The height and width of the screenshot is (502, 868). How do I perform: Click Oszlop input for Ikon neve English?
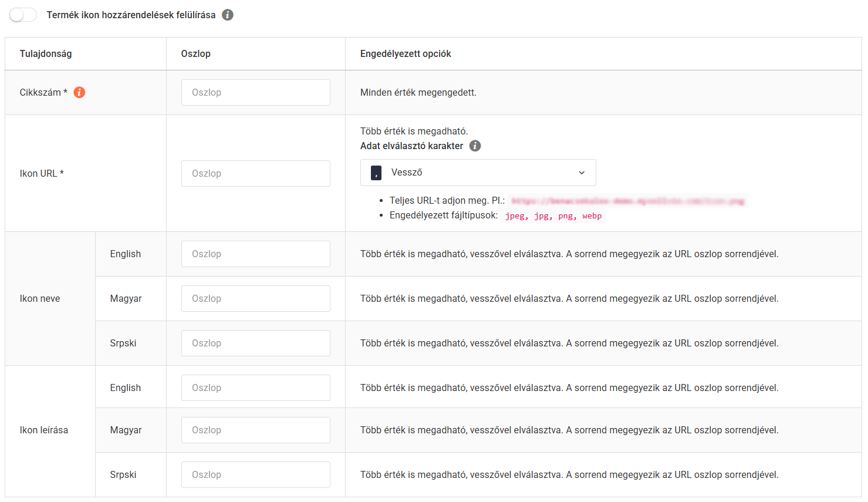(x=256, y=254)
